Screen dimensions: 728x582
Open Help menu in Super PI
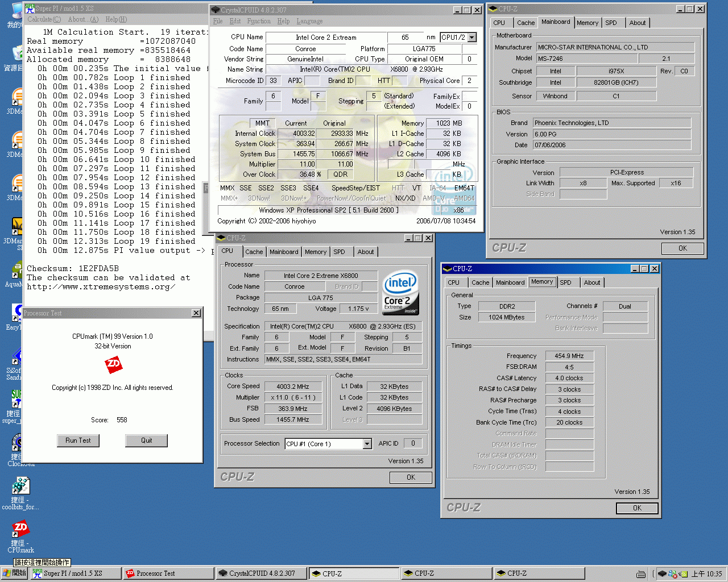pos(116,19)
